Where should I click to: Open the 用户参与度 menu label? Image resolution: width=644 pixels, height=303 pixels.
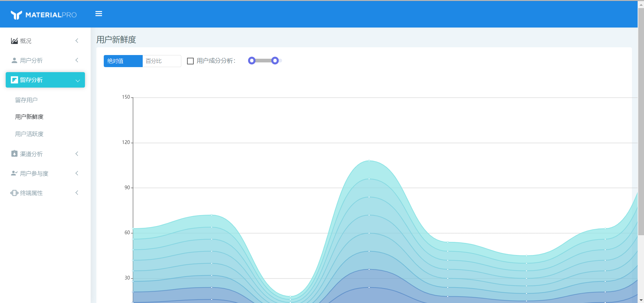tap(34, 173)
